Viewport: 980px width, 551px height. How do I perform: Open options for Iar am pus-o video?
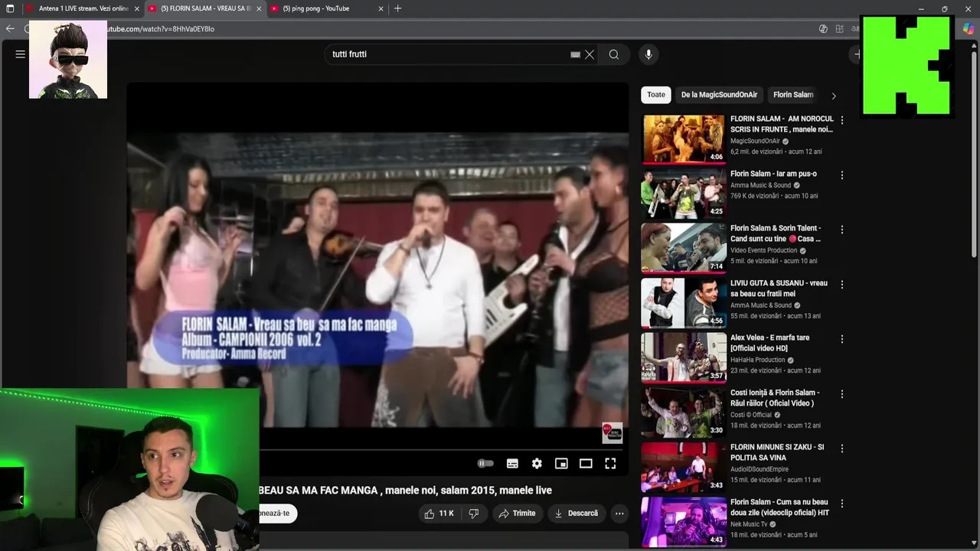coord(841,175)
